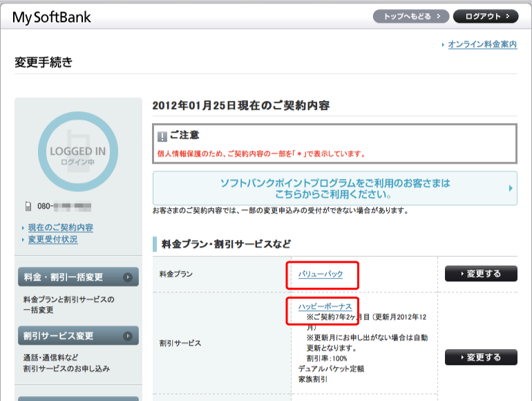This screenshot has height=401, width=532.
Task: Click the arrow icon on 割引サービス変更
Action: (x=128, y=336)
